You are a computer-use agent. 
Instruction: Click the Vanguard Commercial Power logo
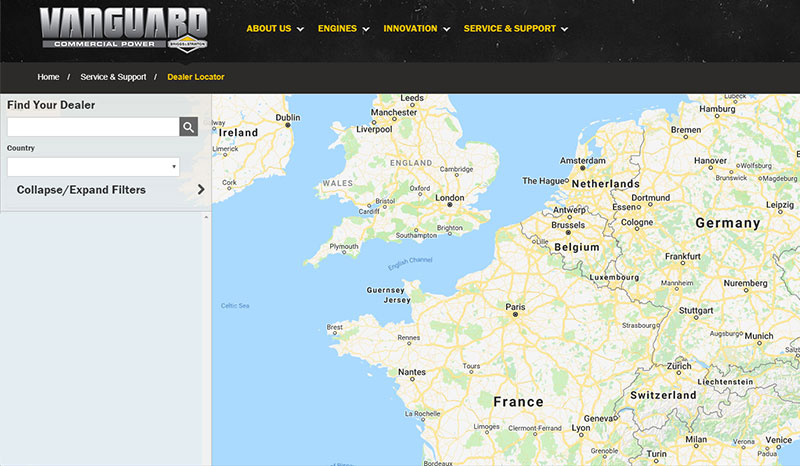coord(124,30)
